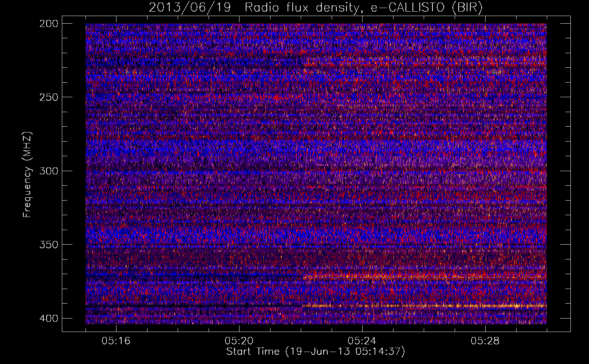Click the 05:28 time tick label
Viewport: 589px width, 364px height.
tap(485, 341)
